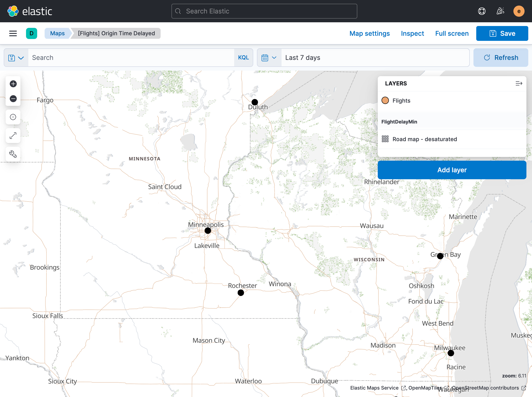The width and height of the screenshot is (532, 397).
Task: Open the hamburger navigation menu
Action: (x=13, y=33)
